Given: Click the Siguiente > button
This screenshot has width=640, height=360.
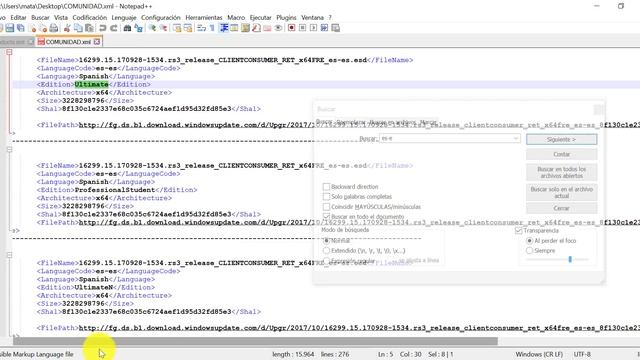Looking at the screenshot, I should pos(561,140).
